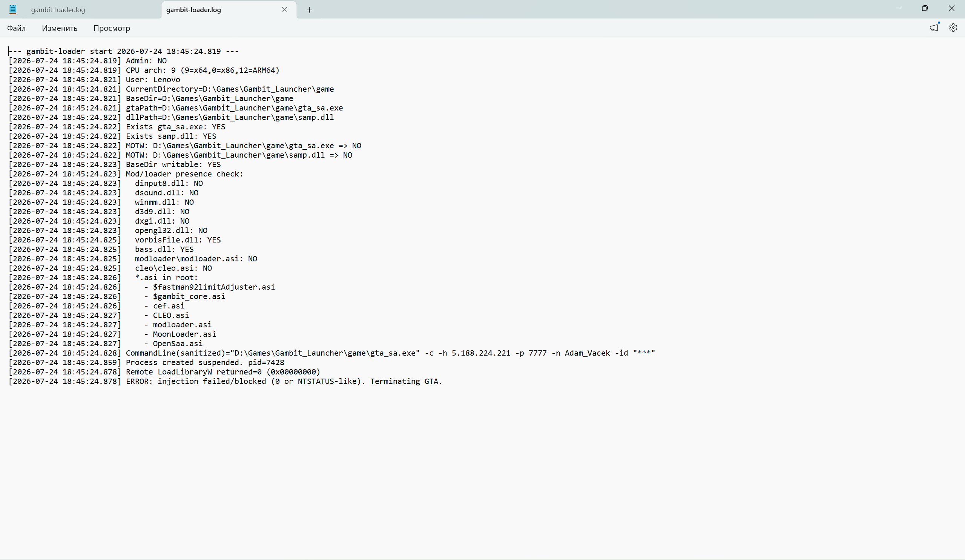Click the 'cleo\cleo.asi: NO' entry
The height and width of the screenshot is (560, 965).
110,268
